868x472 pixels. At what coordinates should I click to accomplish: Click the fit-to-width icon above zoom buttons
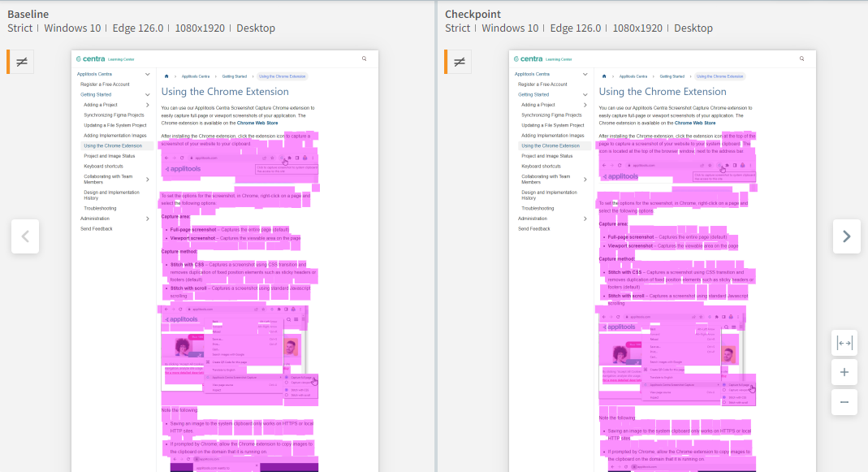coord(844,344)
